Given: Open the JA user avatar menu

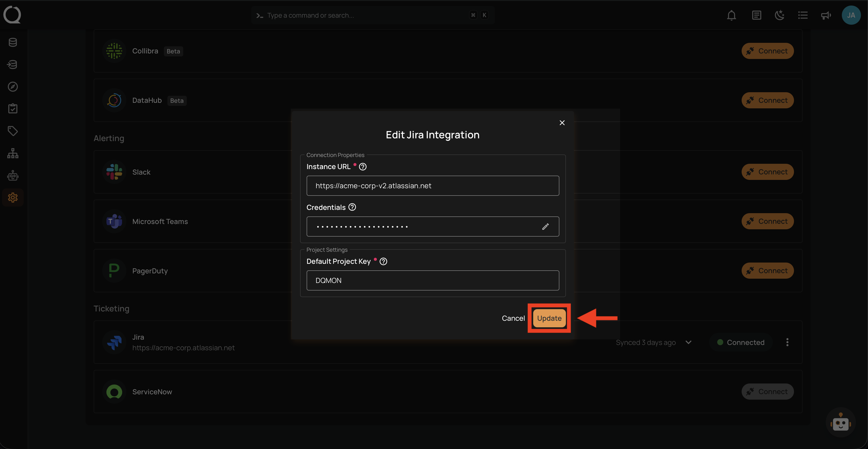Looking at the screenshot, I should 851,15.
